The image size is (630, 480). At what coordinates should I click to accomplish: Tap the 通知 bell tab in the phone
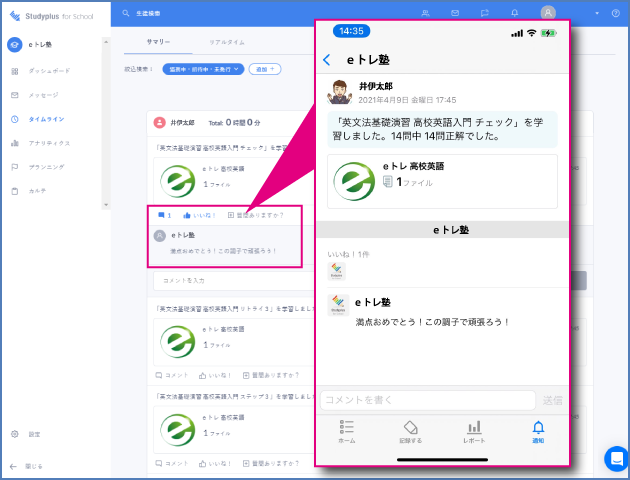538,432
